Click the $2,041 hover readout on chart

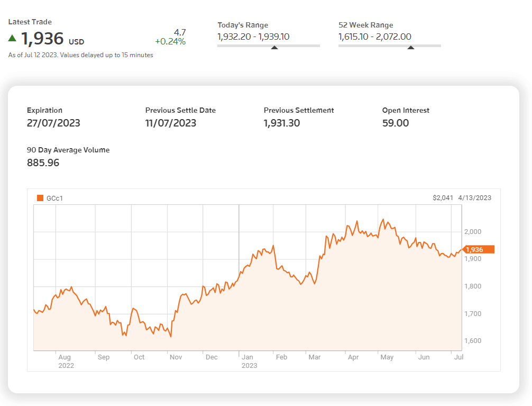click(443, 198)
